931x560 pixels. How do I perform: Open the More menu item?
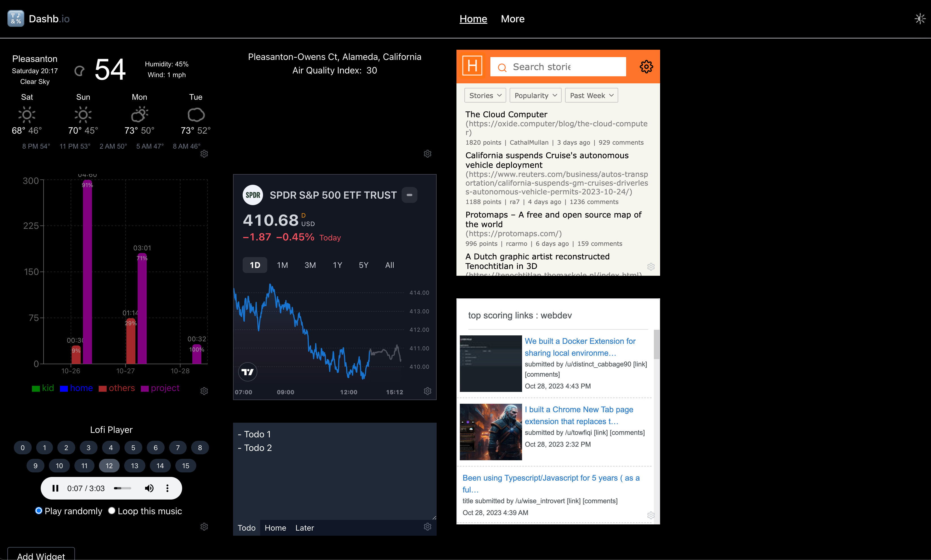pos(512,19)
